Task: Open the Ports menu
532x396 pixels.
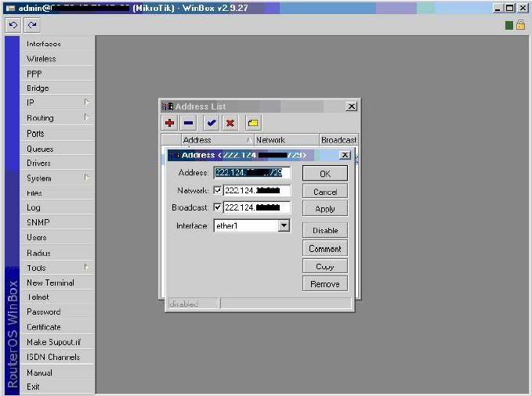Action: 57,133
